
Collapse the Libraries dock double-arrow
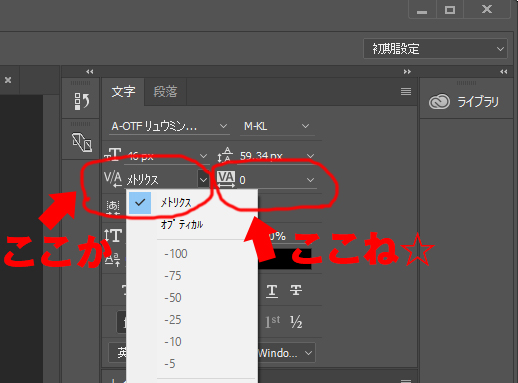click(504, 72)
